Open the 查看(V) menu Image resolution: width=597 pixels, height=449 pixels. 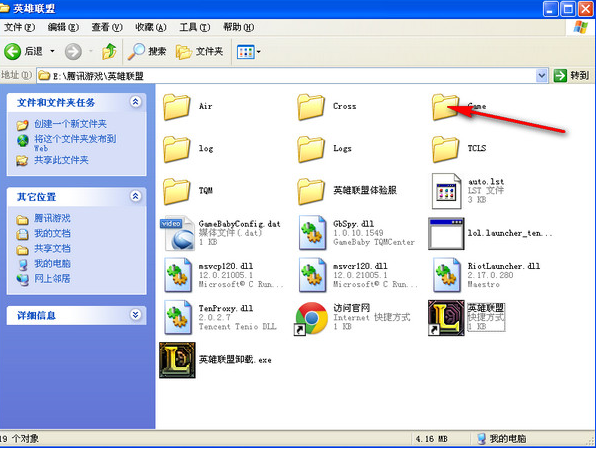[107, 27]
